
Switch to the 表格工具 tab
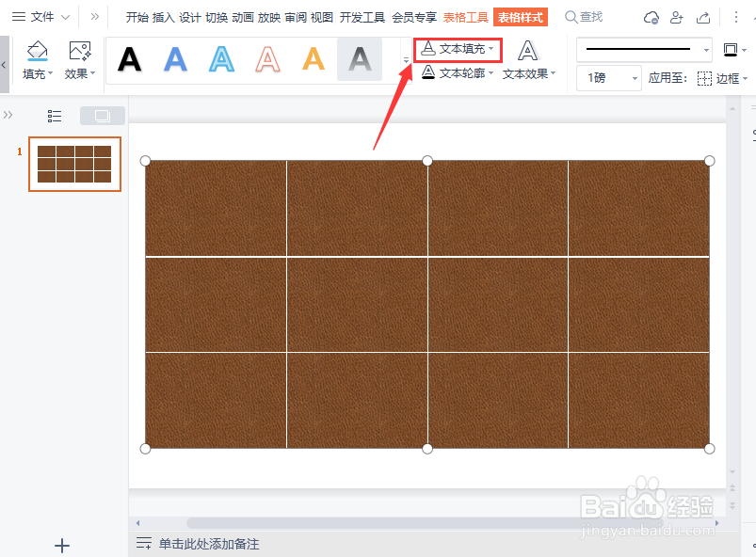[466, 17]
